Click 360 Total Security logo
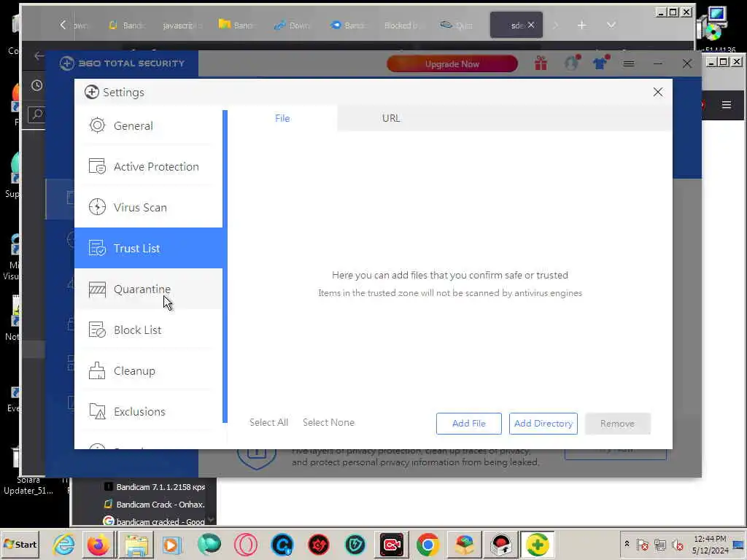The width and height of the screenshot is (747, 560). [123, 63]
